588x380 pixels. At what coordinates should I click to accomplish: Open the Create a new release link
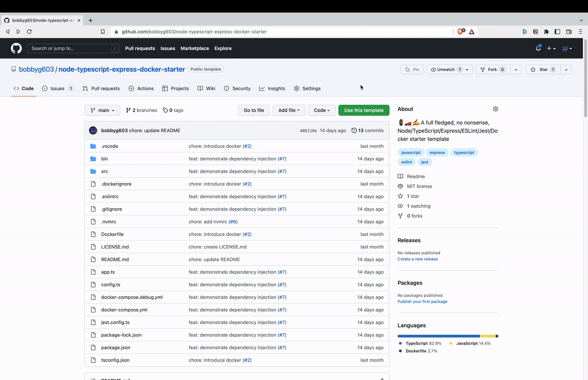pyautogui.click(x=417, y=259)
